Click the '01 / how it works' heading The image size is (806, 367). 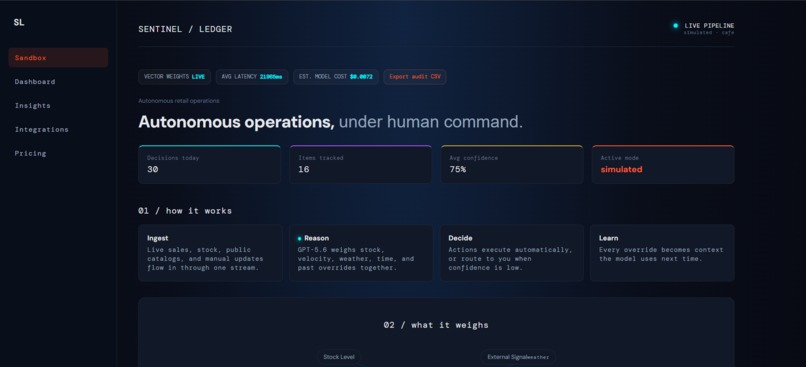[185, 211]
